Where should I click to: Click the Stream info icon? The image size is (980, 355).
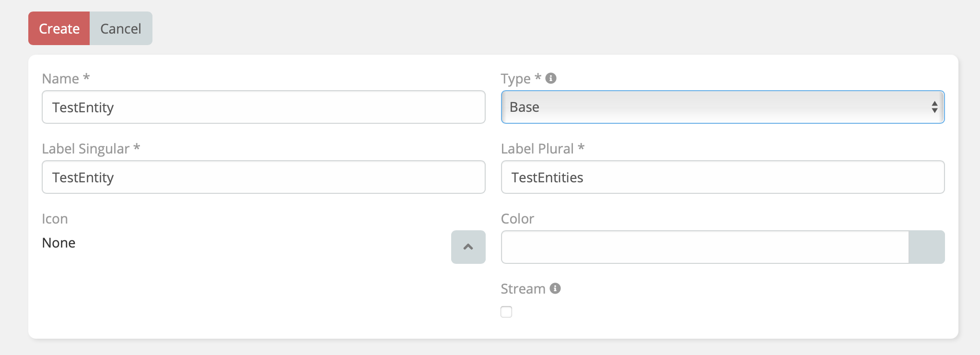pyautogui.click(x=555, y=288)
